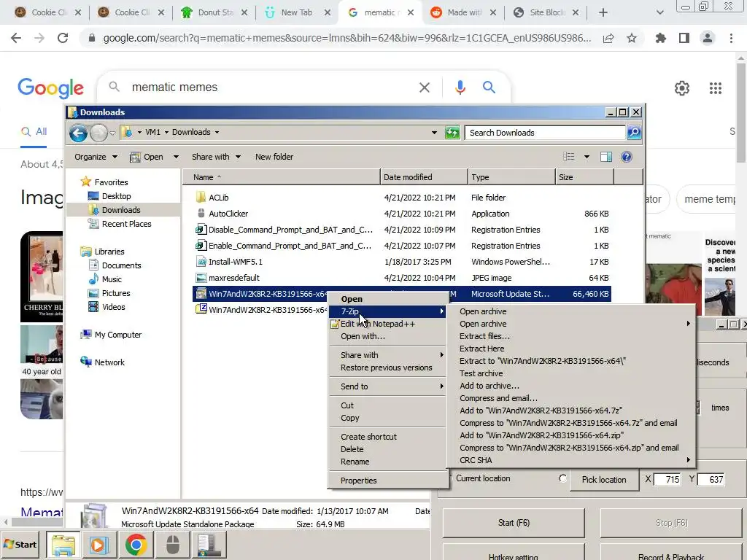
Task: Expand the address bar history dropdown
Action: point(434,133)
